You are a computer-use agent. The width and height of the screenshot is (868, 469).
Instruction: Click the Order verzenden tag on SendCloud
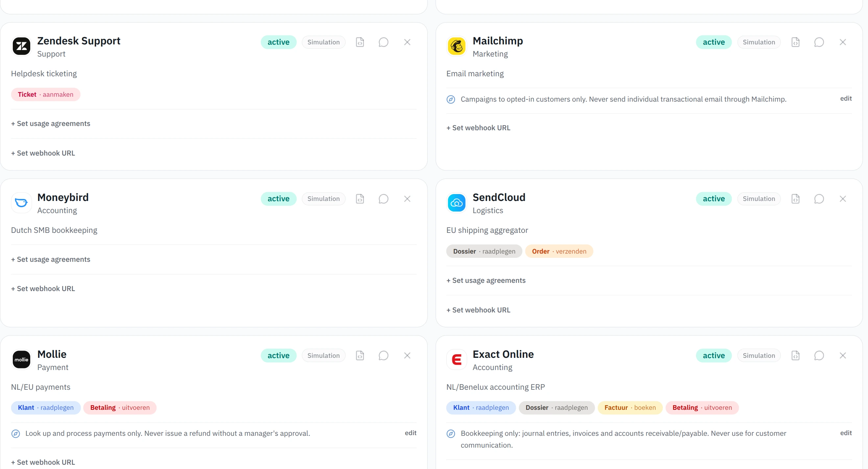[x=559, y=251]
